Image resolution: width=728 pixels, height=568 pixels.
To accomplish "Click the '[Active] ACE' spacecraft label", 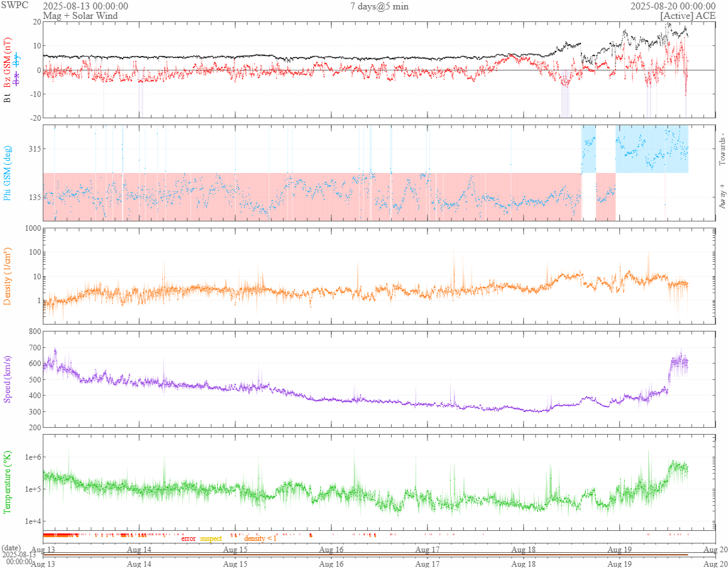I will (x=688, y=16).
